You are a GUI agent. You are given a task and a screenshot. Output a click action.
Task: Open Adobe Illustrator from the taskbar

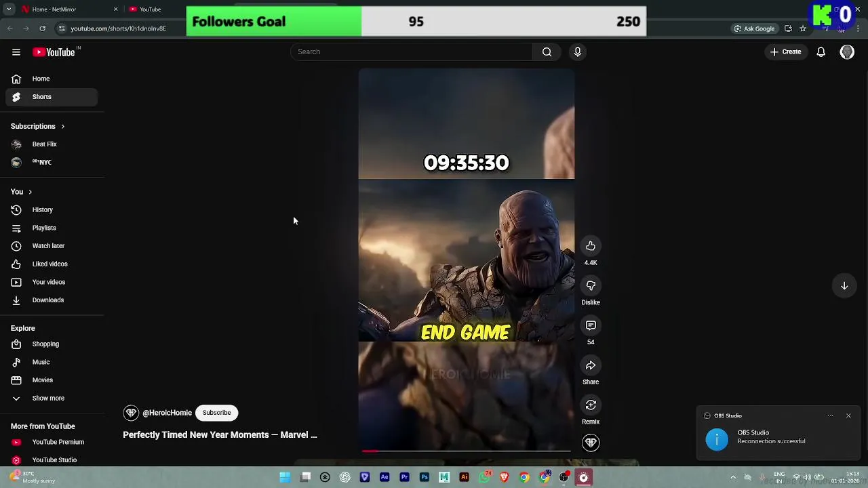[464, 477]
